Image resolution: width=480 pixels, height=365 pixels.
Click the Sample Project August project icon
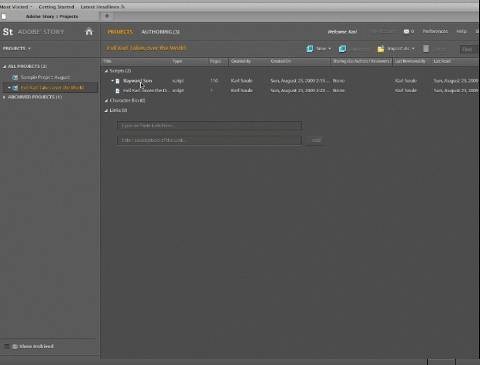tap(15, 78)
